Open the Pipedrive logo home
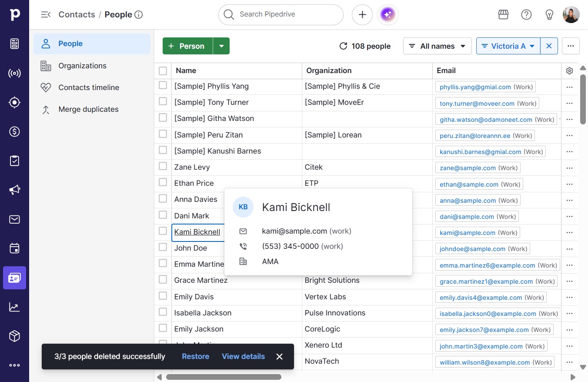This screenshot has height=382, width=588. (14, 14)
